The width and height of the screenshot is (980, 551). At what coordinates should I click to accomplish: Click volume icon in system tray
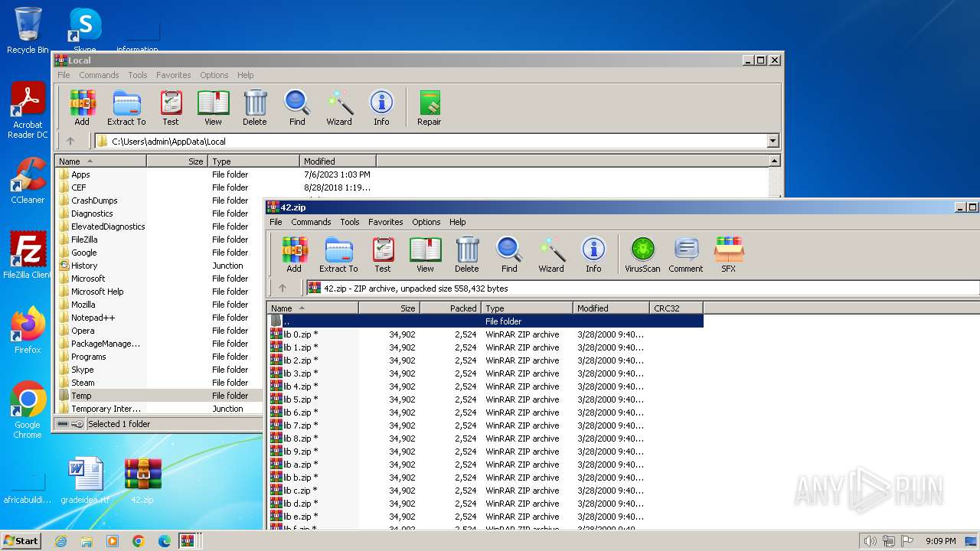[870, 541]
